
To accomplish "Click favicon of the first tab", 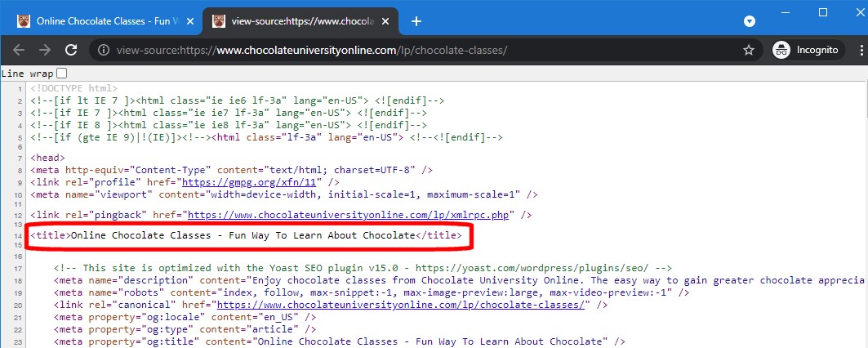I will tap(23, 21).
